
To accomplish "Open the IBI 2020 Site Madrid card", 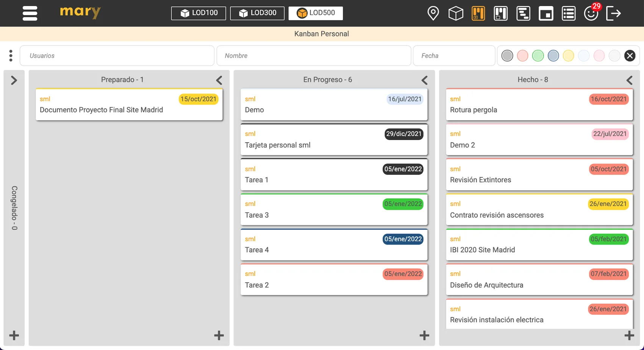I will 539,244.
